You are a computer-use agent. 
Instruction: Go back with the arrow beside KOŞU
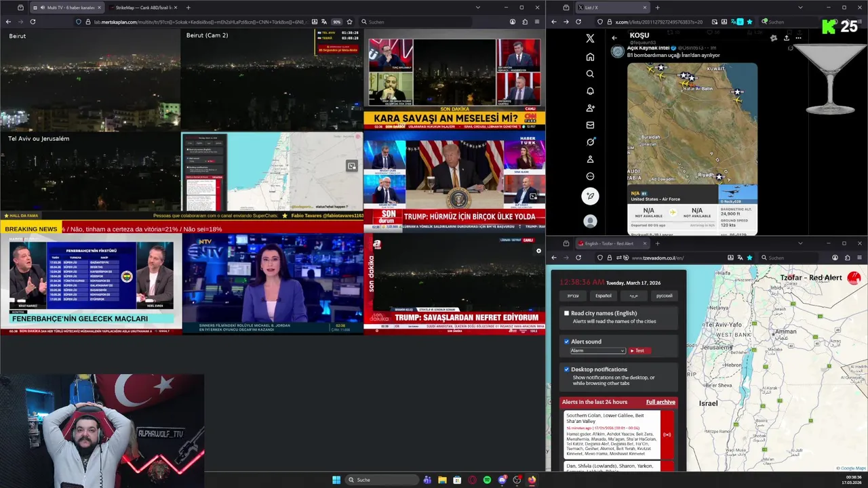point(614,38)
